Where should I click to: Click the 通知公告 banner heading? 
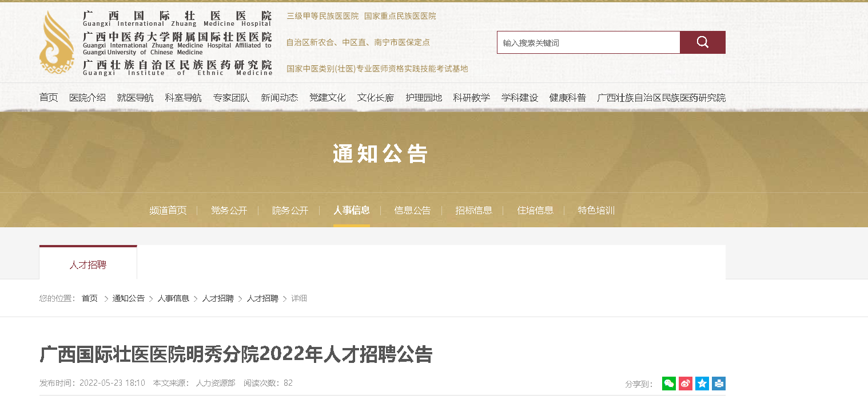click(380, 154)
